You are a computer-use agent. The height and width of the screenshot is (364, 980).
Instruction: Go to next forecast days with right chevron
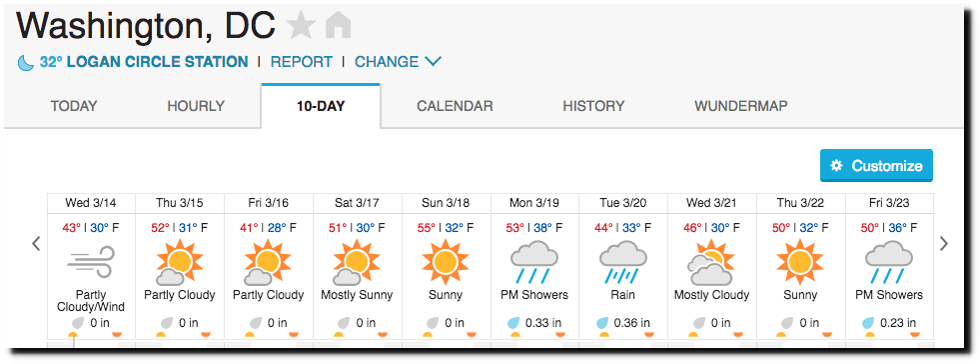coord(944,244)
